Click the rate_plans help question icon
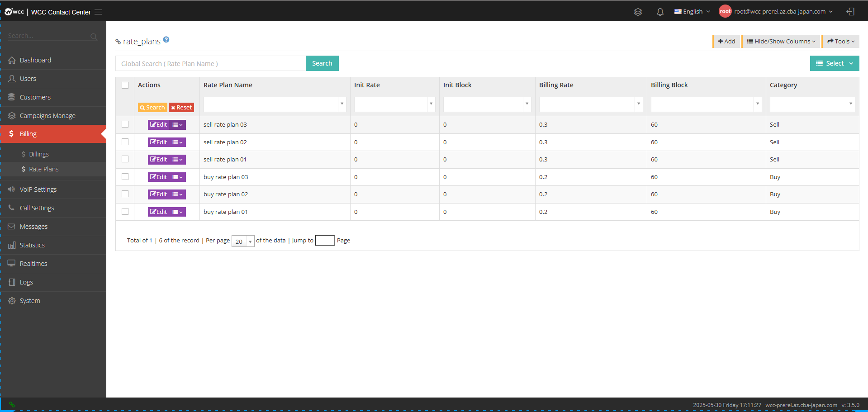 point(166,40)
